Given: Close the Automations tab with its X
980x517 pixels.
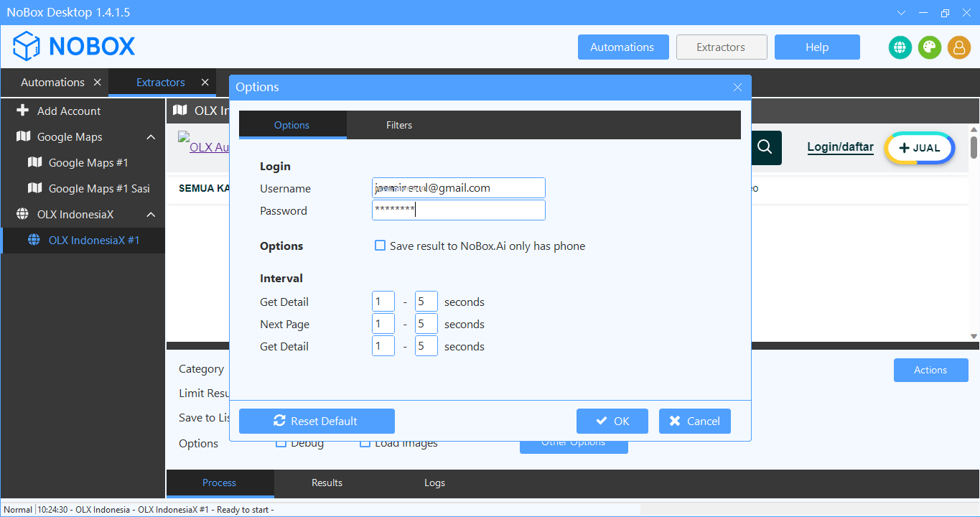Looking at the screenshot, I should (98, 83).
